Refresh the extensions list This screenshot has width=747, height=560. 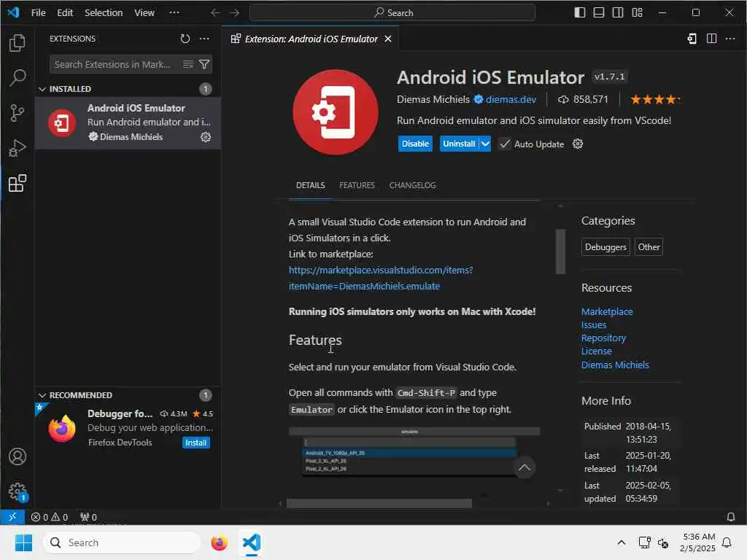pos(185,39)
